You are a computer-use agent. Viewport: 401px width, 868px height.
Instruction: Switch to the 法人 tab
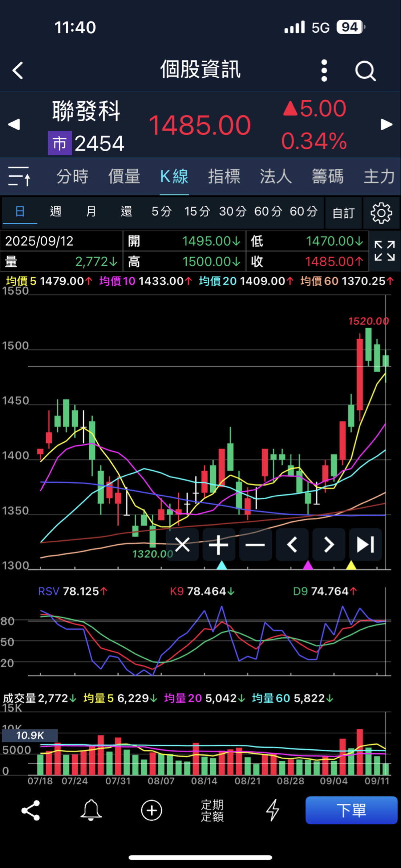click(276, 176)
